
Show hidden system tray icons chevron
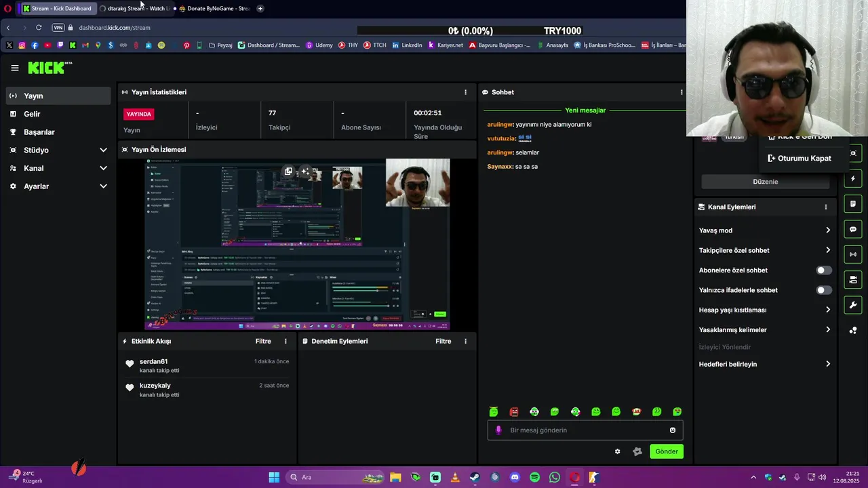[x=753, y=477]
